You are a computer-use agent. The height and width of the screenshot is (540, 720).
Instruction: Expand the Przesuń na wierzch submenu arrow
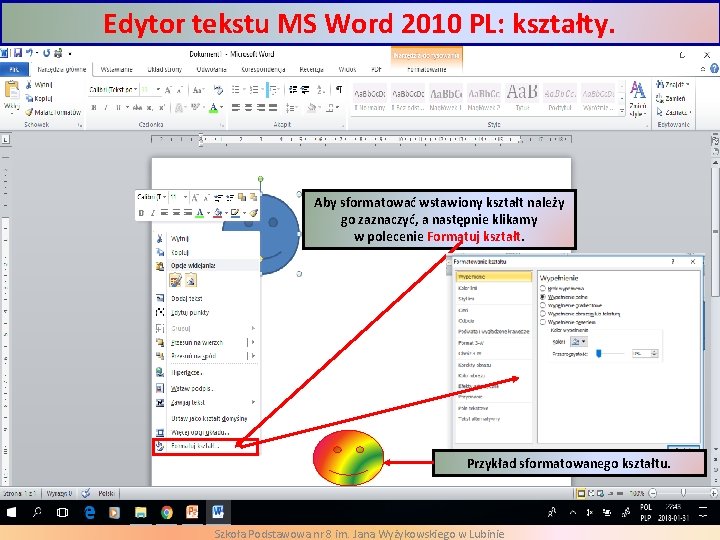click(x=253, y=342)
